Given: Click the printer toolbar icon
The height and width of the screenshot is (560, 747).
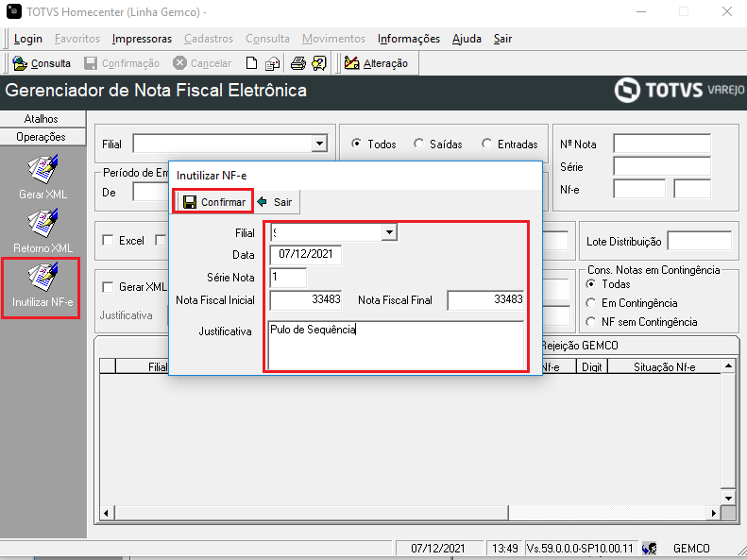Looking at the screenshot, I should (x=298, y=63).
